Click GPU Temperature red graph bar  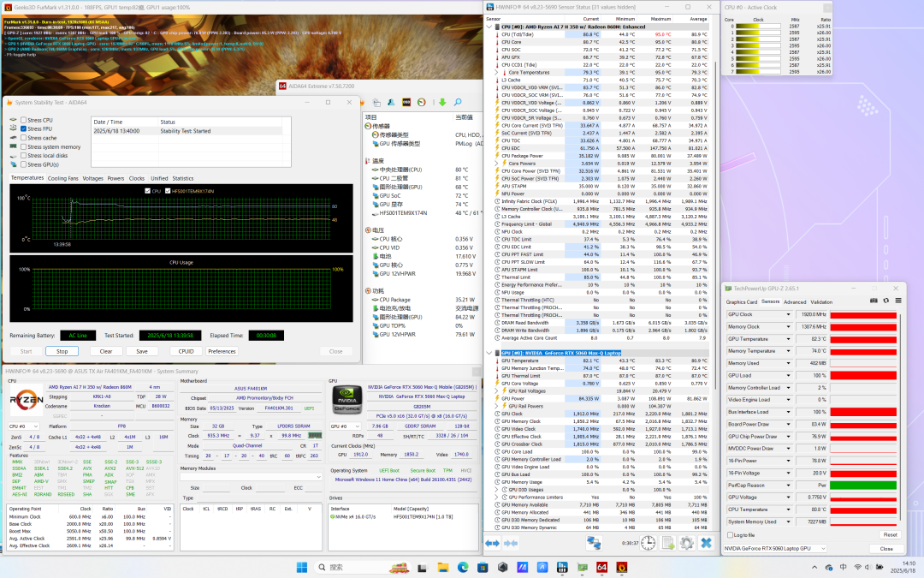pyautogui.click(x=863, y=339)
